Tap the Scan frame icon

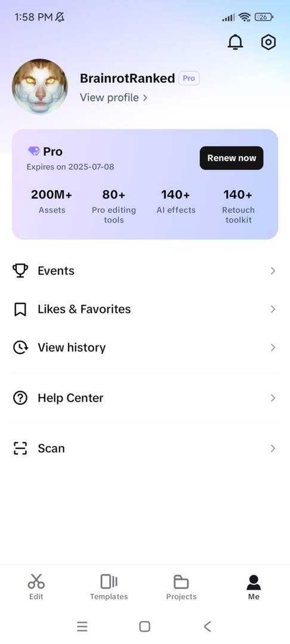(20, 448)
